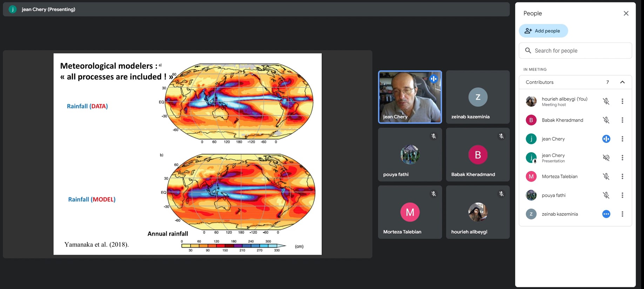Open more options for Morteza Talebian
This screenshot has width=644, height=289.
[x=622, y=176]
